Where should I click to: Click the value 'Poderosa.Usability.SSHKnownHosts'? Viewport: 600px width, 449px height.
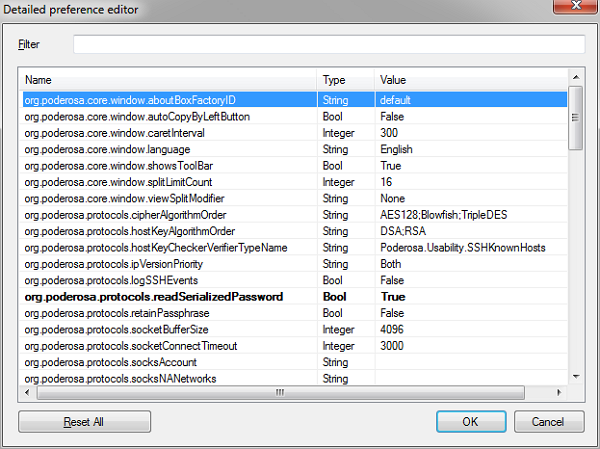coord(463,248)
